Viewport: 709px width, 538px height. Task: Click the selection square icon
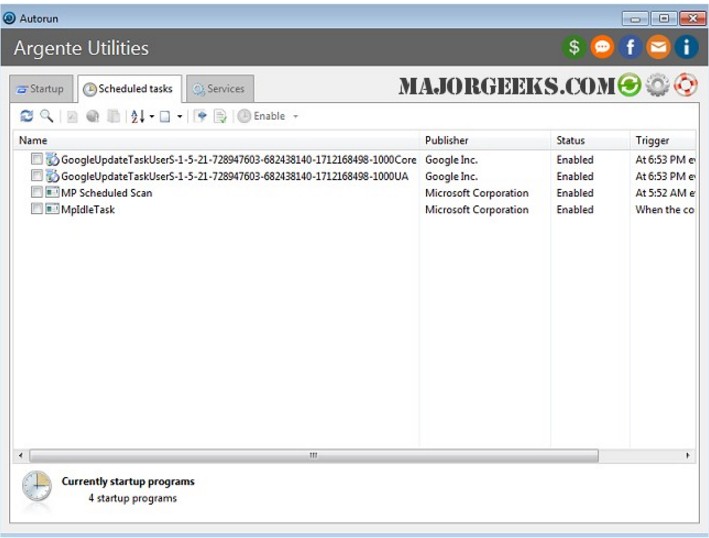pyautogui.click(x=165, y=117)
